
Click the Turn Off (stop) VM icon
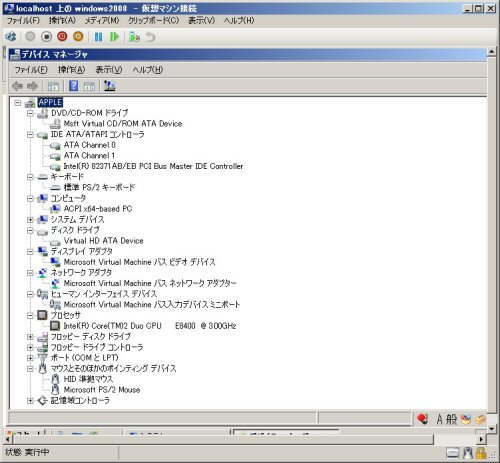click(46, 37)
